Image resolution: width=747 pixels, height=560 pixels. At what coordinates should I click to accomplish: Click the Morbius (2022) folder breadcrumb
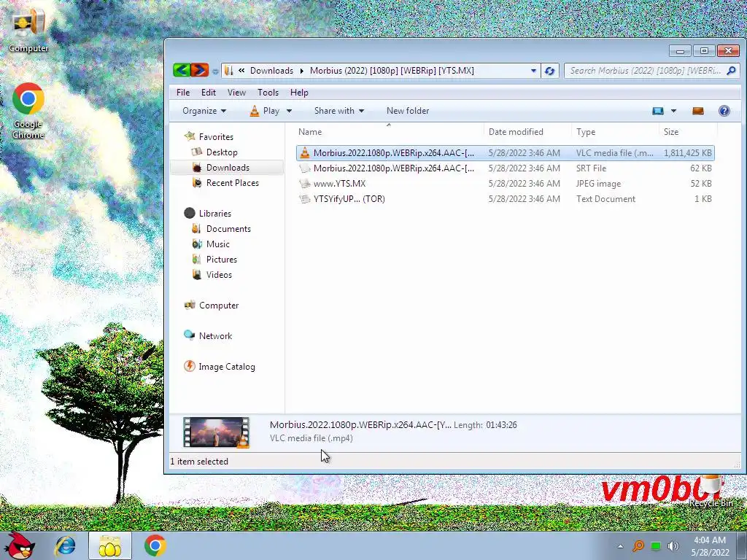click(392, 71)
